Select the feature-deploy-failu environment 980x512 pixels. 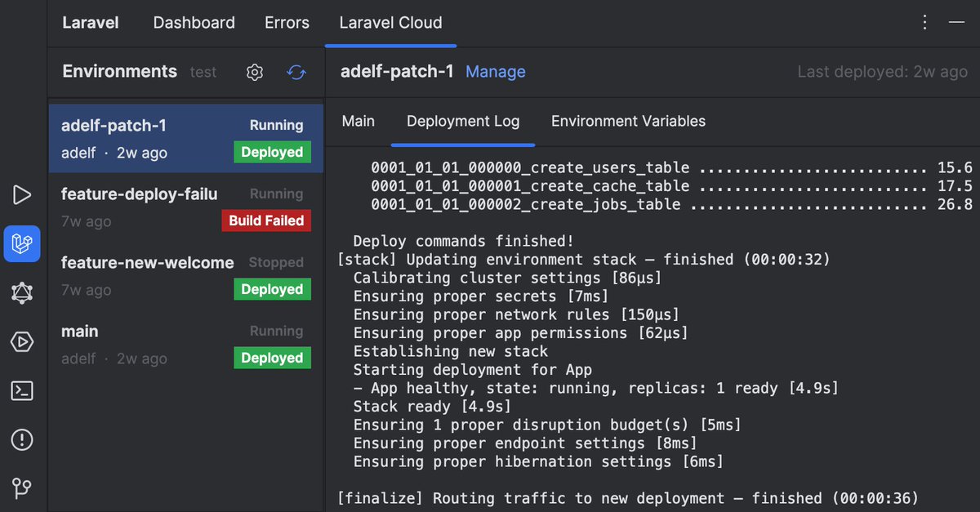pos(186,207)
